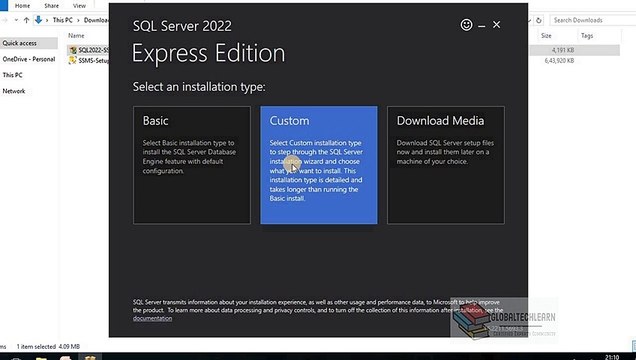This screenshot has height=360, width=636.
Task: Click the 6,43,920 KB size cell
Action: (559, 61)
